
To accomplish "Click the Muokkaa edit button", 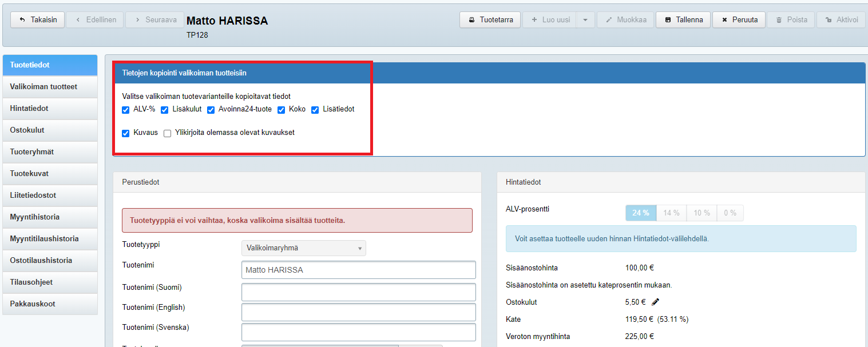I will point(625,19).
